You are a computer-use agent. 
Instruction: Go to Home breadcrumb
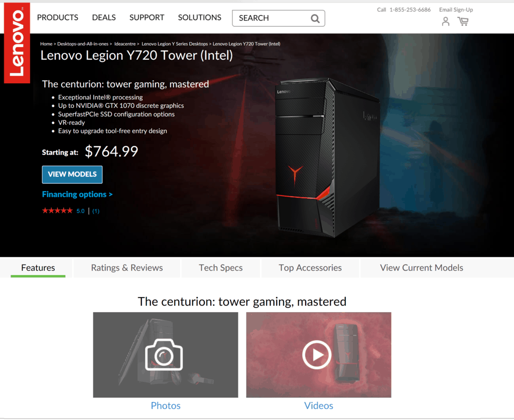46,44
